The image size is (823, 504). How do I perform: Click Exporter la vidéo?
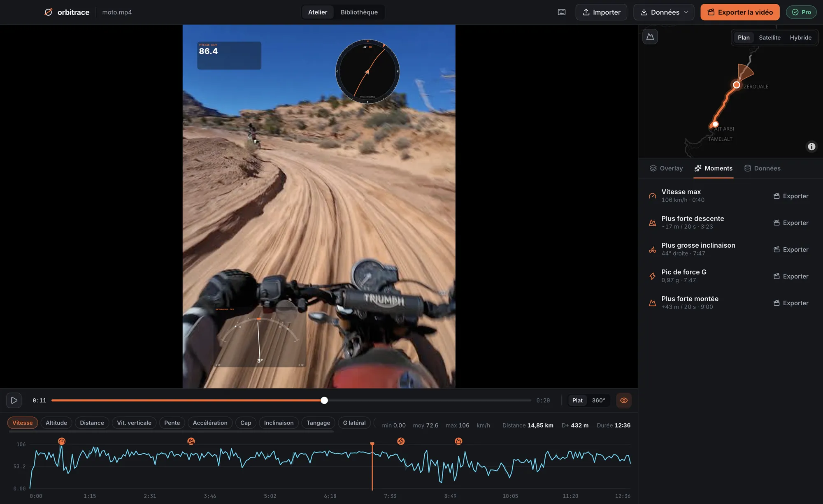(x=740, y=12)
